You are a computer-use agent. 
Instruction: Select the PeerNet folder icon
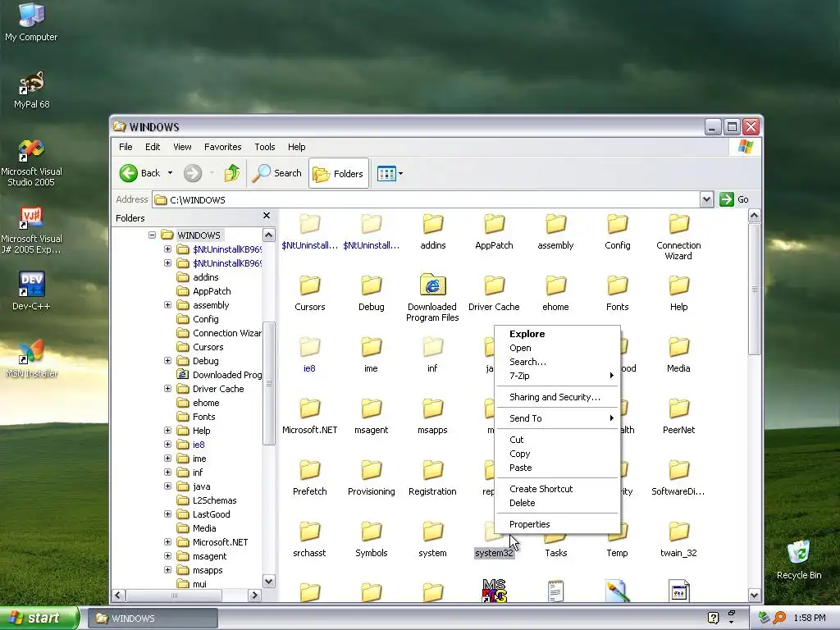point(678,416)
